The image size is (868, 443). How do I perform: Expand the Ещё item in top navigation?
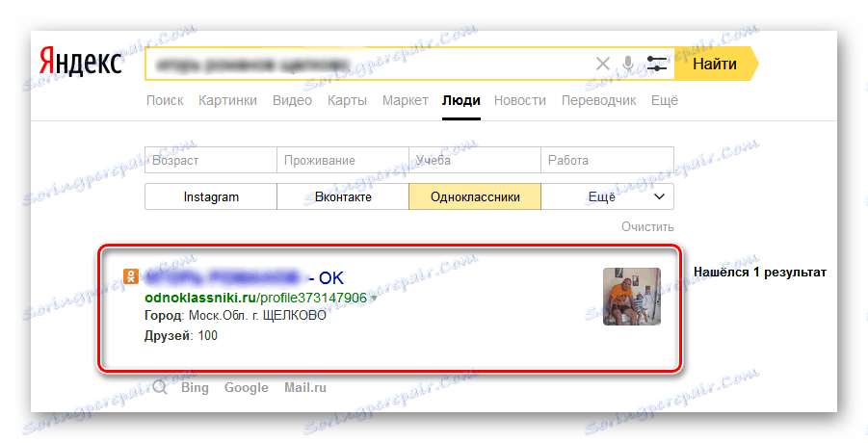click(x=665, y=101)
